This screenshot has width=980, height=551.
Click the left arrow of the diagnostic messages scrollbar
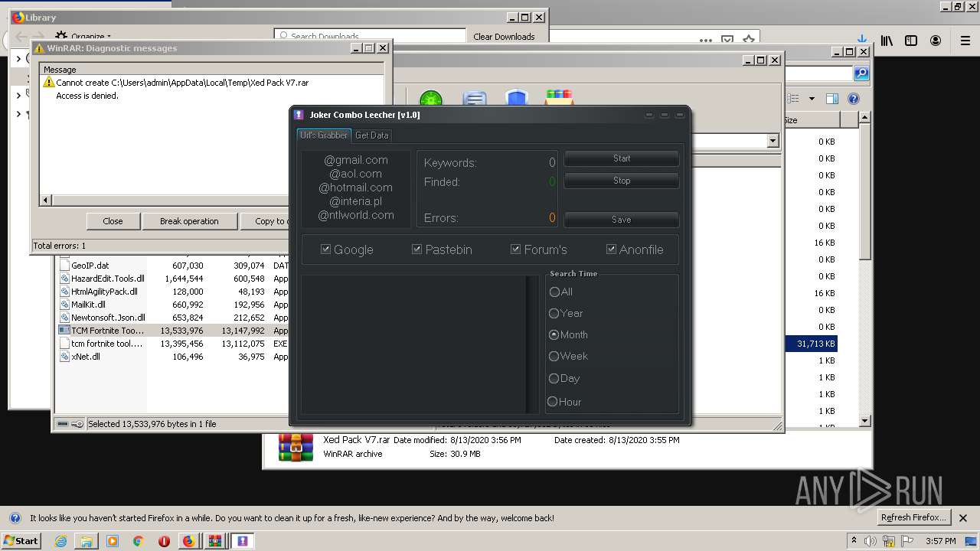(45, 200)
